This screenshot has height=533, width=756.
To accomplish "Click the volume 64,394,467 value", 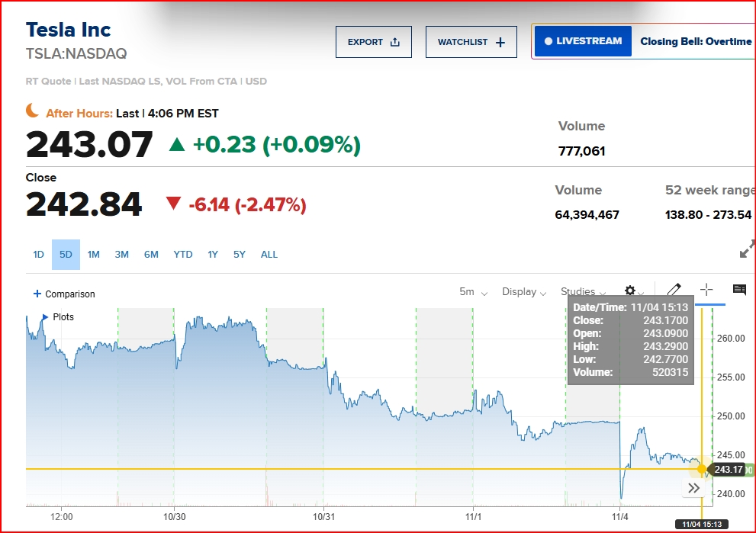I will coord(587,215).
